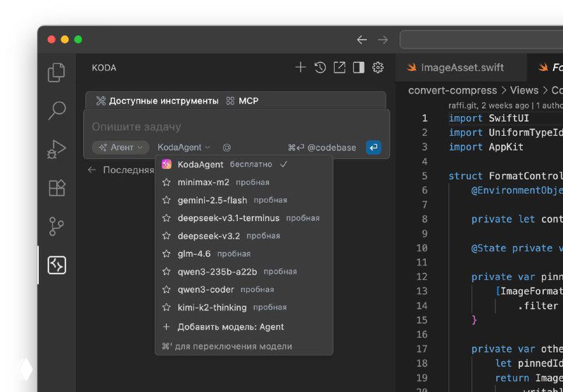
Task: Click the ⌘↵ @codebase shortcut button
Action: [322, 148]
